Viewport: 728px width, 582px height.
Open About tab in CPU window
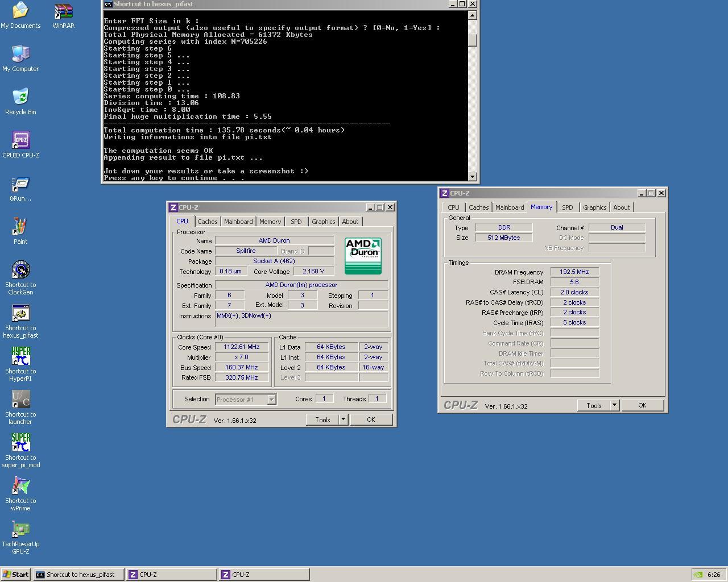(350, 222)
